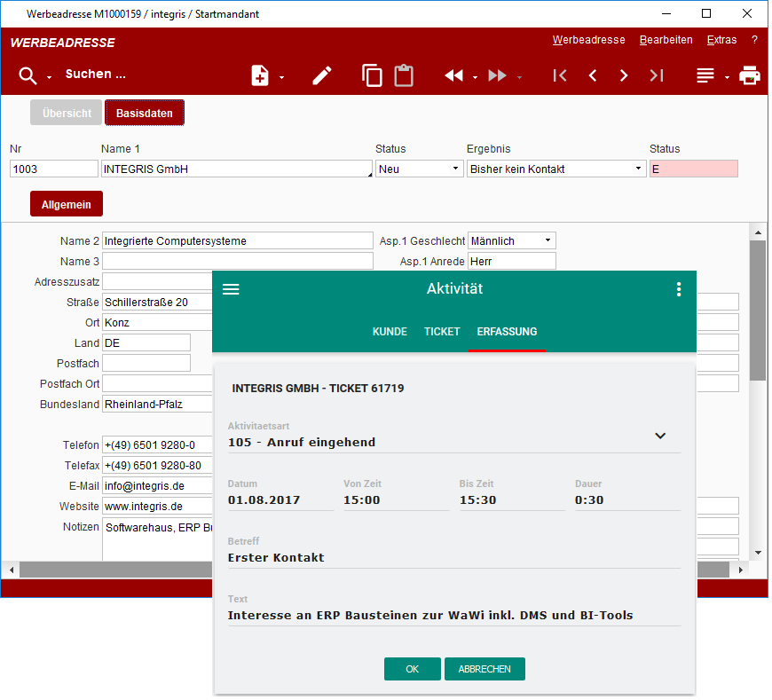Close the Werbeadresse window

747,14
